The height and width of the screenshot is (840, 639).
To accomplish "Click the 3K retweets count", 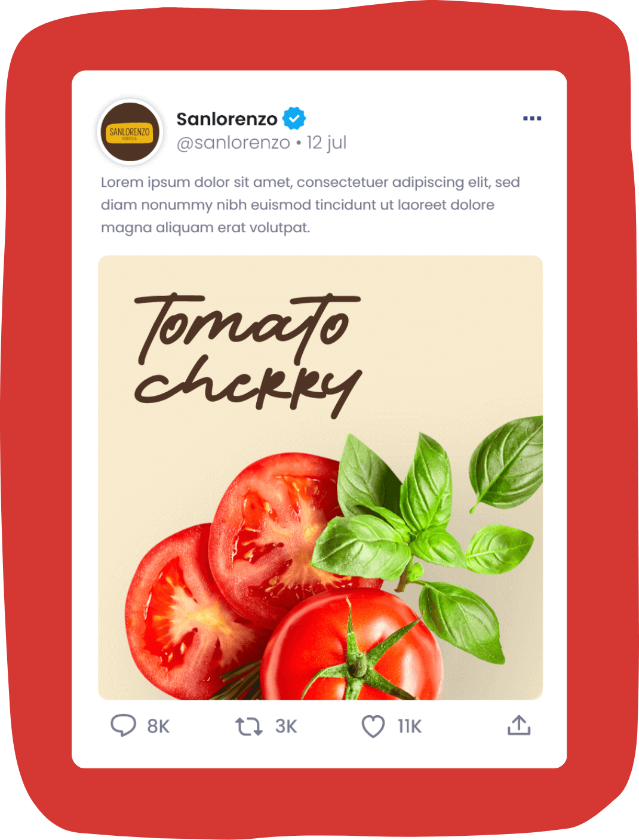I will coord(286,727).
